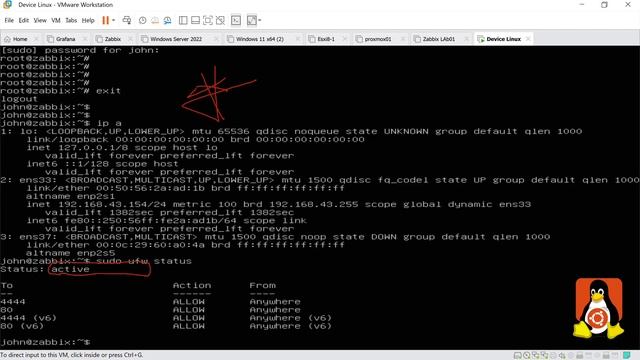Click the 'ip a' command line
Image resolution: width=640 pixels, height=360 pixels.
coord(61,123)
